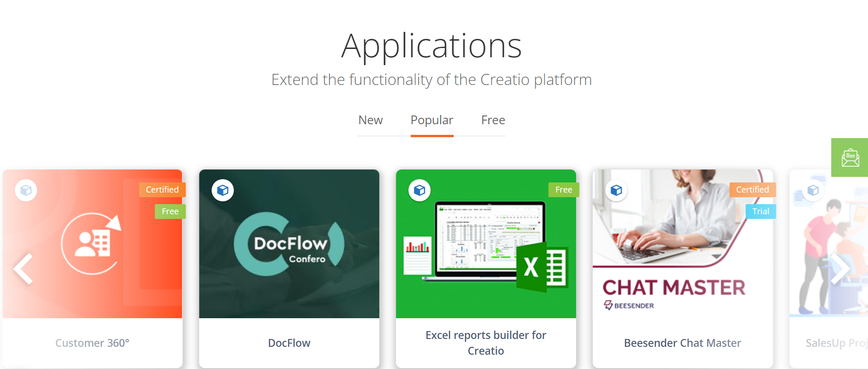Screen dimensions: 868x369
Task: Click 'Extend the functionality of the Creatio platform' text
Action: (431, 80)
